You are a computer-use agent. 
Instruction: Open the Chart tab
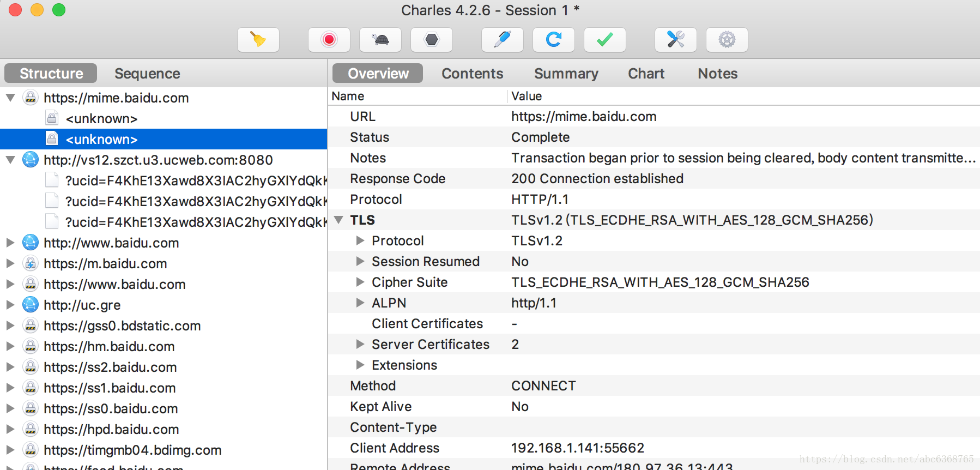click(646, 73)
